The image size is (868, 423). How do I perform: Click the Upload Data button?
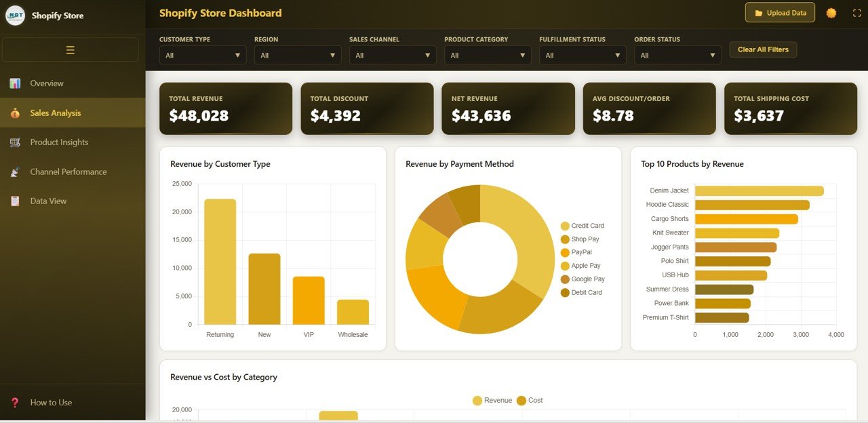[x=780, y=12]
